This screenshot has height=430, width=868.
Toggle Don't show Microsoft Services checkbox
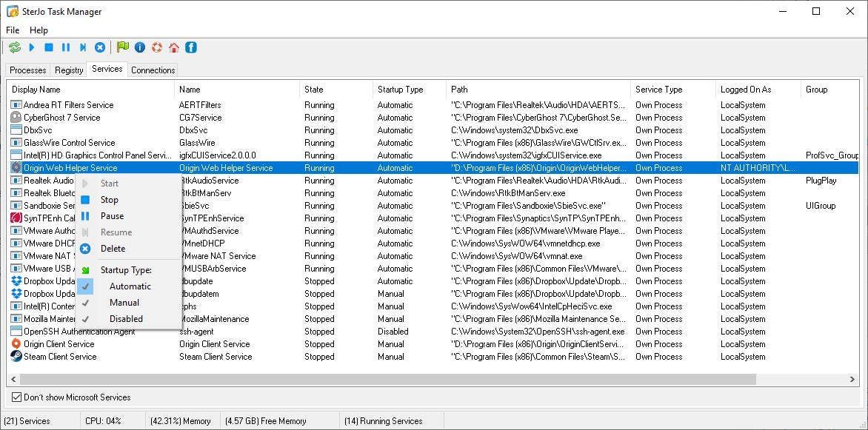16,397
